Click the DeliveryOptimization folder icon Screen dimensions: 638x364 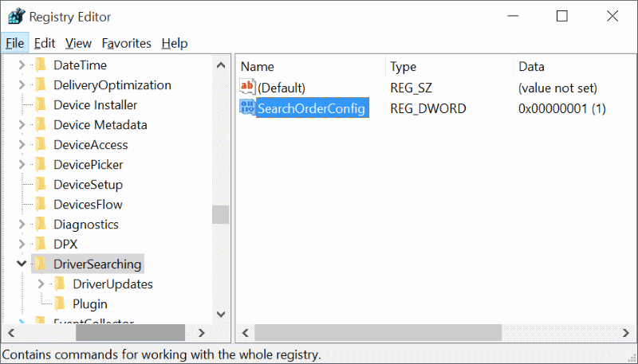pyautogui.click(x=41, y=85)
